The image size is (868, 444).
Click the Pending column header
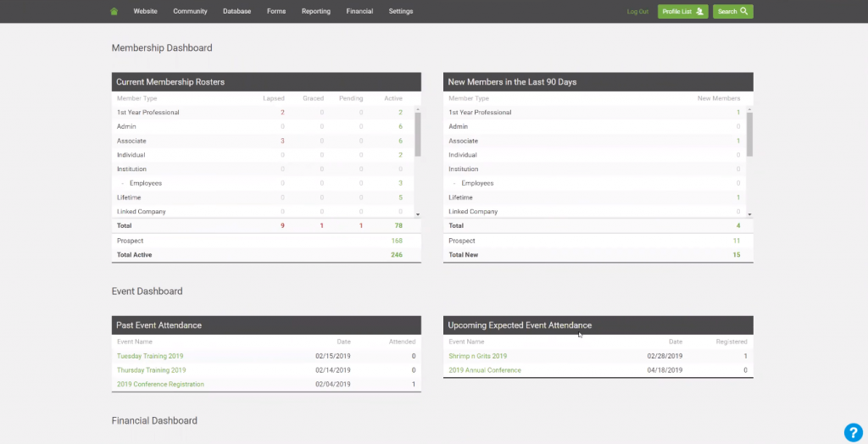point(351,98)
